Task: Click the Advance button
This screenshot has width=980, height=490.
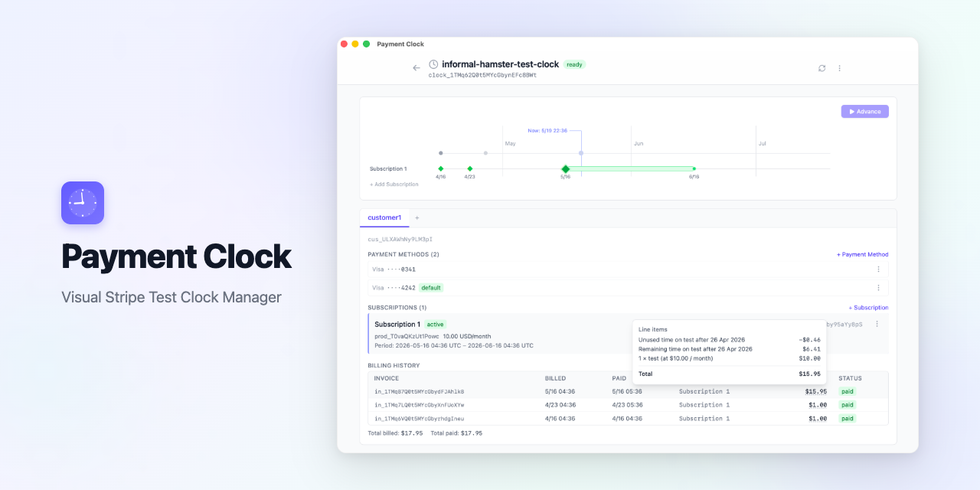Action: tap(864, 112)
